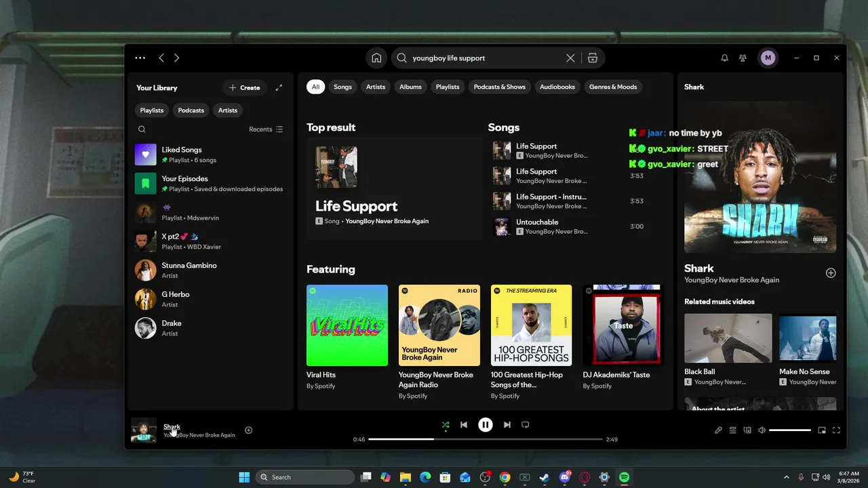Open the Life Support top result card

[394, 188]
